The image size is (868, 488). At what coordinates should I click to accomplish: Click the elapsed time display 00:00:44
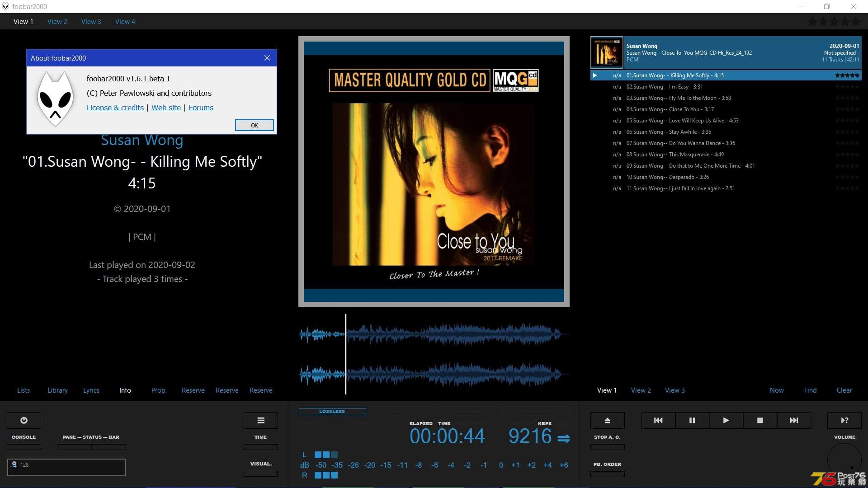point(447,436)
